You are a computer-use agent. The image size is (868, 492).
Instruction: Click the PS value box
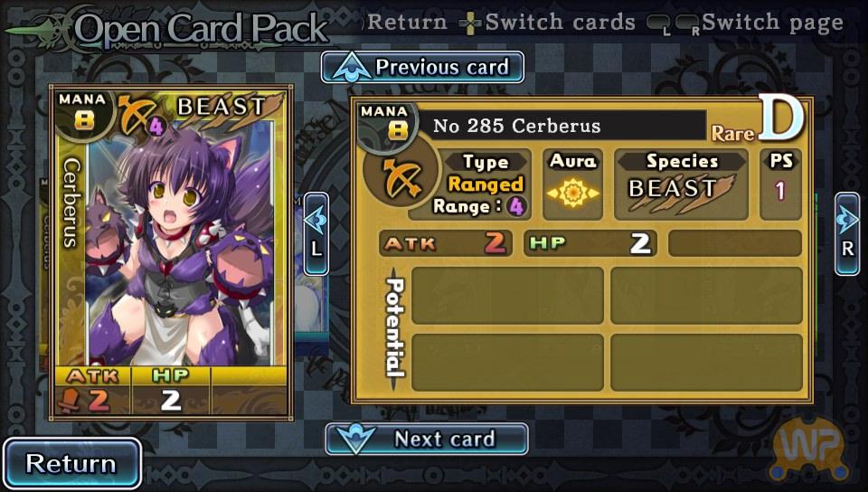[x=780, y=184]
